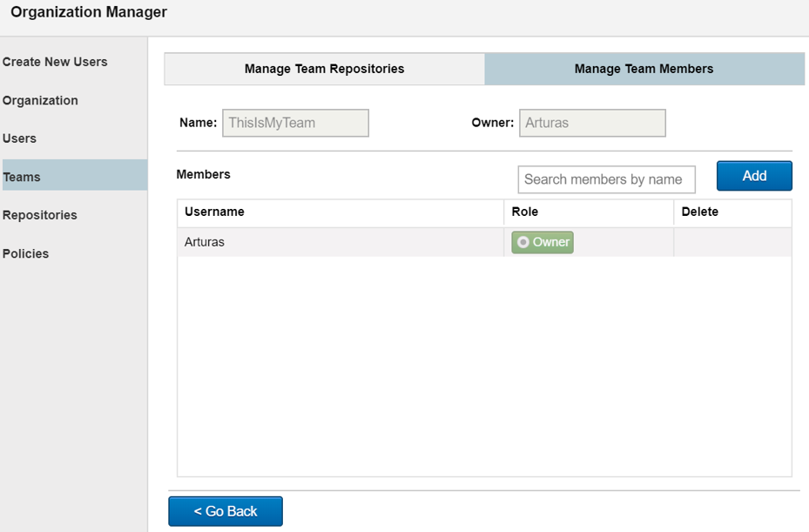Open the Policies section
The image size is (809, 532).
(26, 254)
